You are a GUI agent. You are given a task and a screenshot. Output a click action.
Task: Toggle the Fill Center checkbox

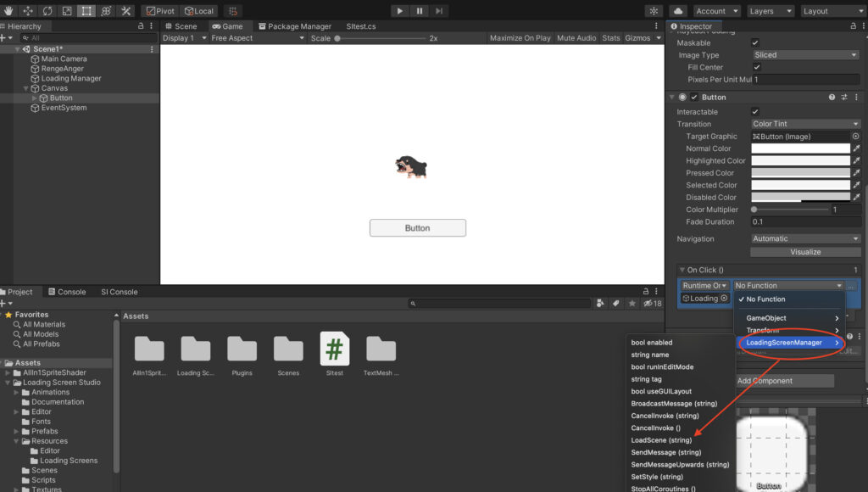(x=757, y=67)
